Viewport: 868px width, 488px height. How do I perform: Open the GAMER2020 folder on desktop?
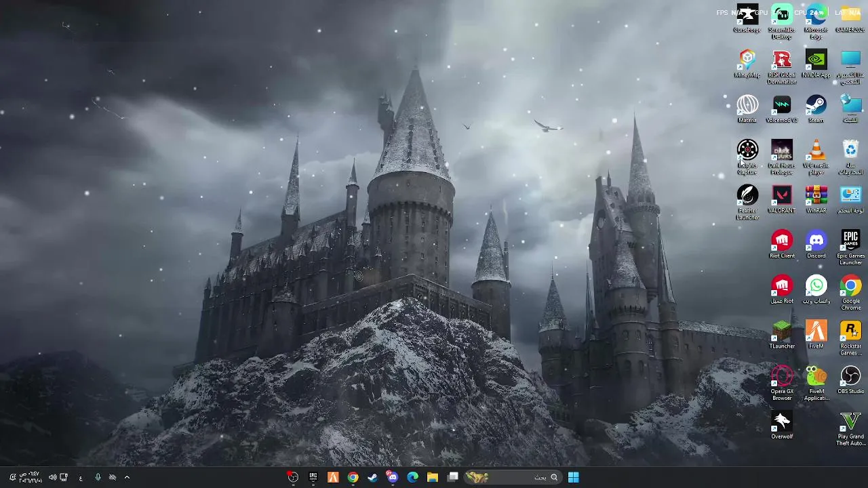point(850,19)
